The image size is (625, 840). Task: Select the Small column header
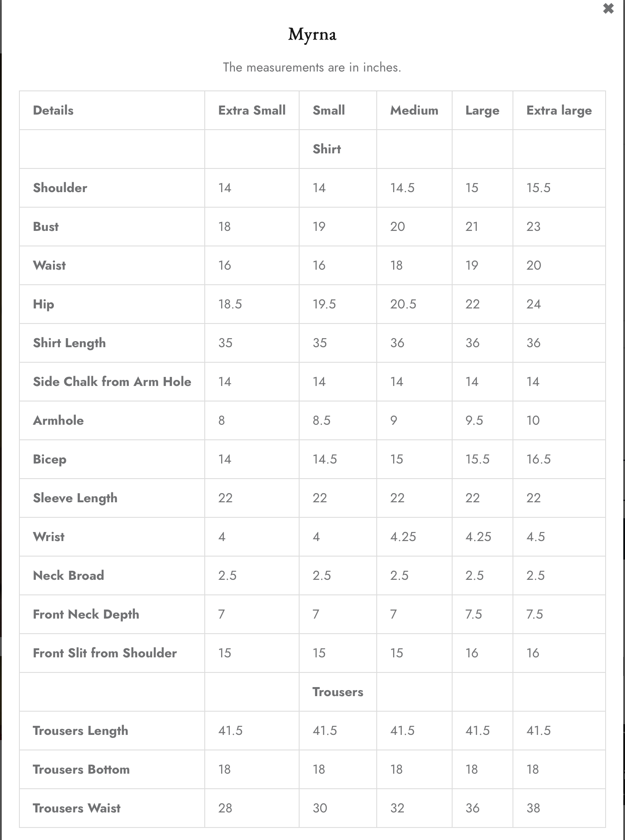[328, 110]
